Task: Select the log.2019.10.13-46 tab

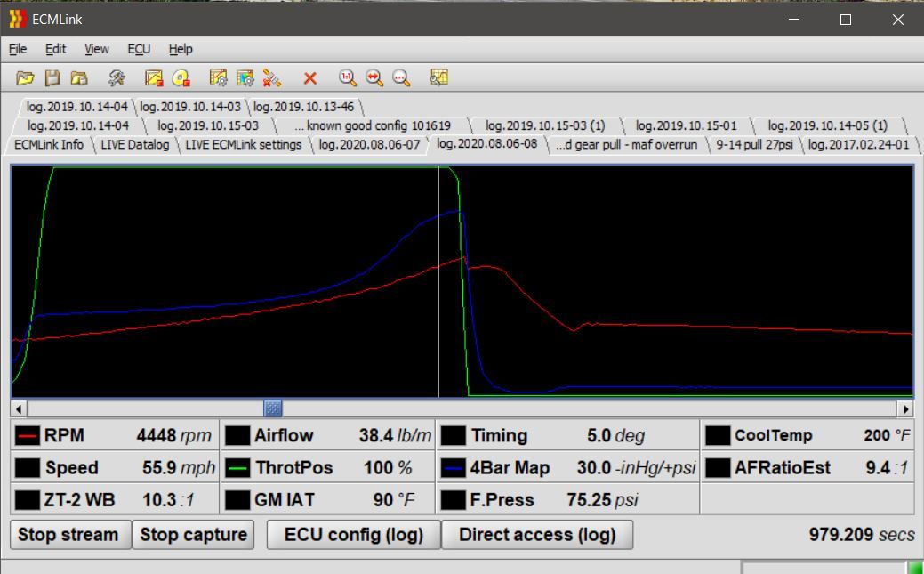Action: [x=304, y=107]
